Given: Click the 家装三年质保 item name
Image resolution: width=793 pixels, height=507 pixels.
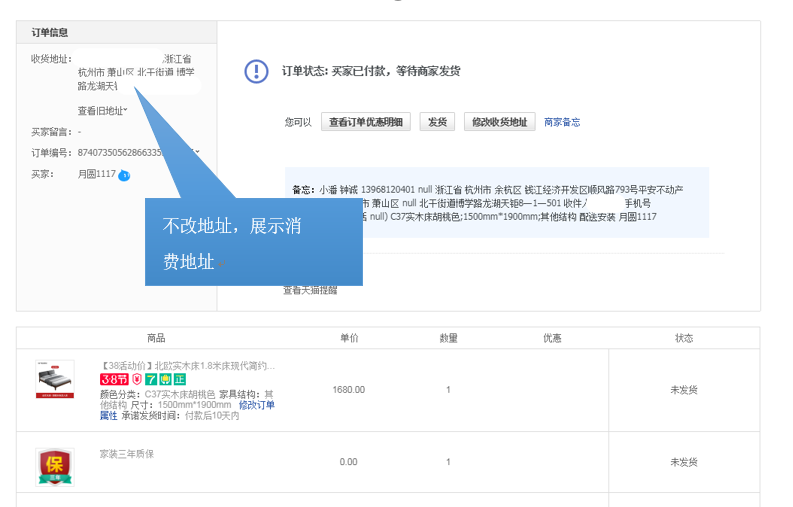Looking at the screenshot, I should 126,454.
